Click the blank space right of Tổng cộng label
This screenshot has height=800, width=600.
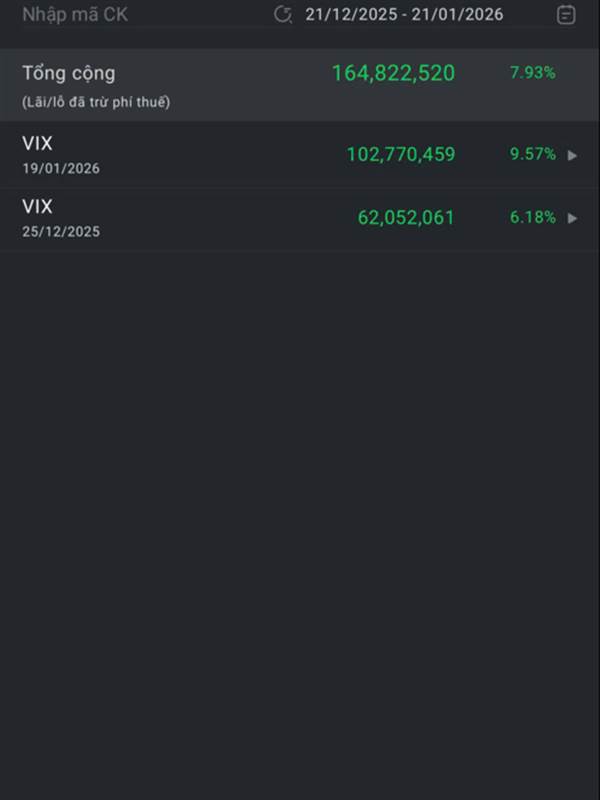coord(220,75)
